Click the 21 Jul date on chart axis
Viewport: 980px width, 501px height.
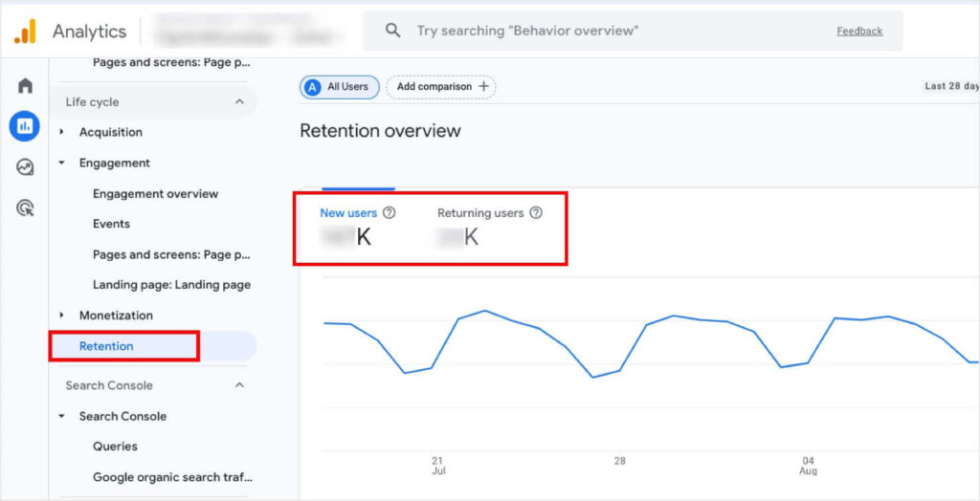pos(438,466)
